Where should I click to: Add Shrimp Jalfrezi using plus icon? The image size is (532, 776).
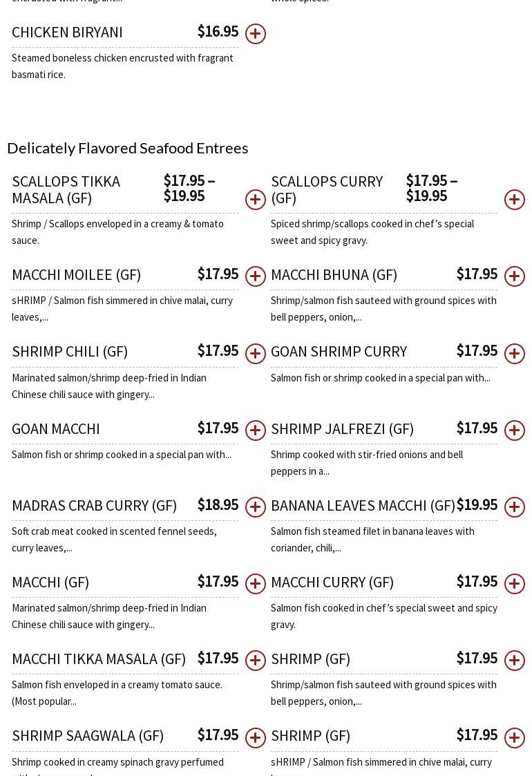pos(515,430)
